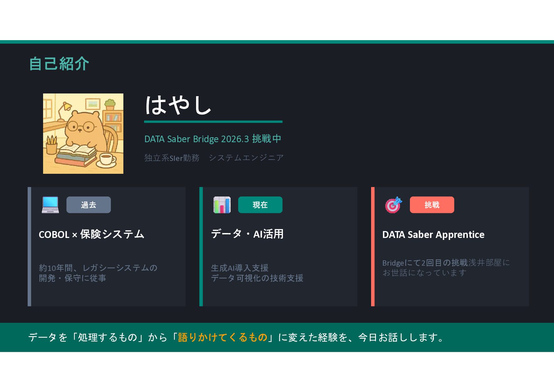Click 'データ可視化の技術支援' text
The image size is (554, 392).
pyautogui.click(x=257, y=278)
